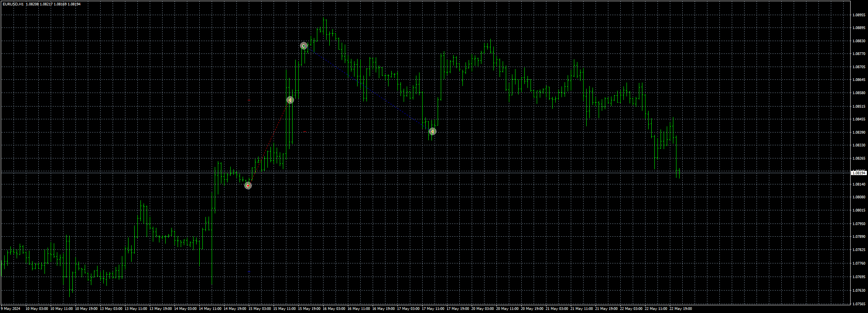868x313 pixels.
Task: Click the 17 May 19:00 time label
Action: pos(458,309)
